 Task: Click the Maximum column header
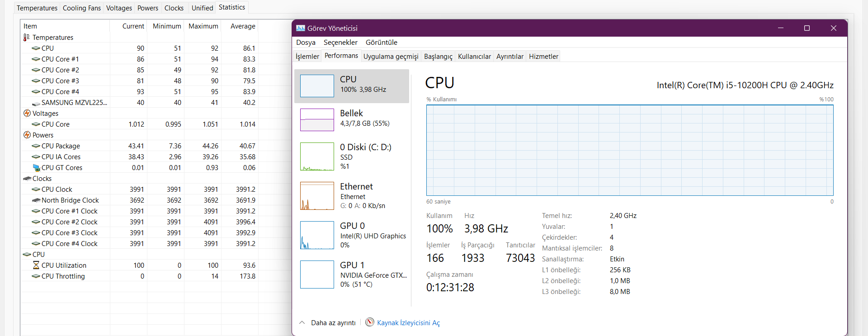click(203, 26)
